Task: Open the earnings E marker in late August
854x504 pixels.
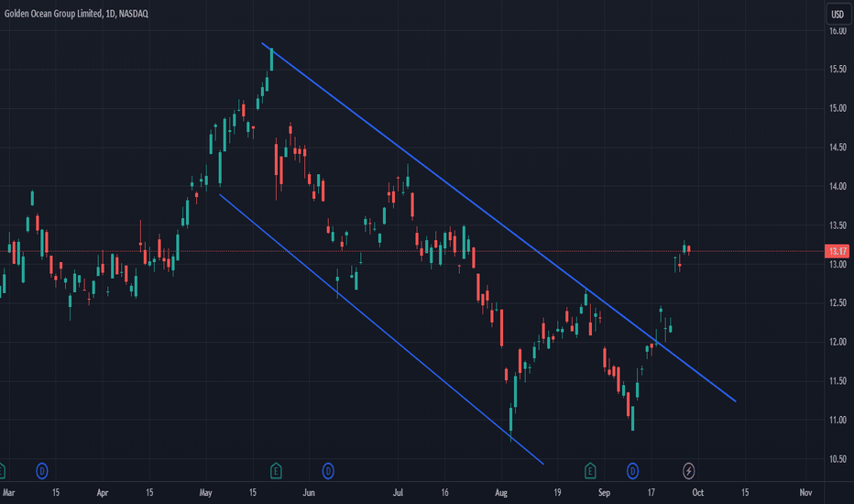Action: pos(590,471)
